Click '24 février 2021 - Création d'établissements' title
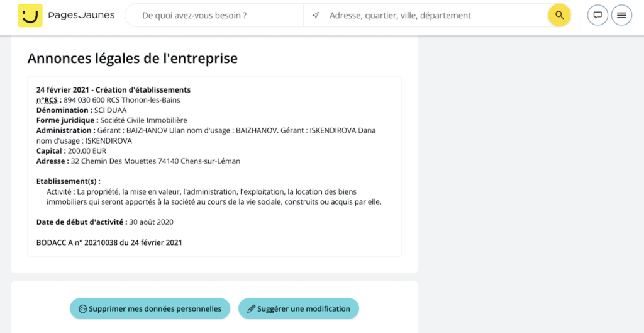 113,89
